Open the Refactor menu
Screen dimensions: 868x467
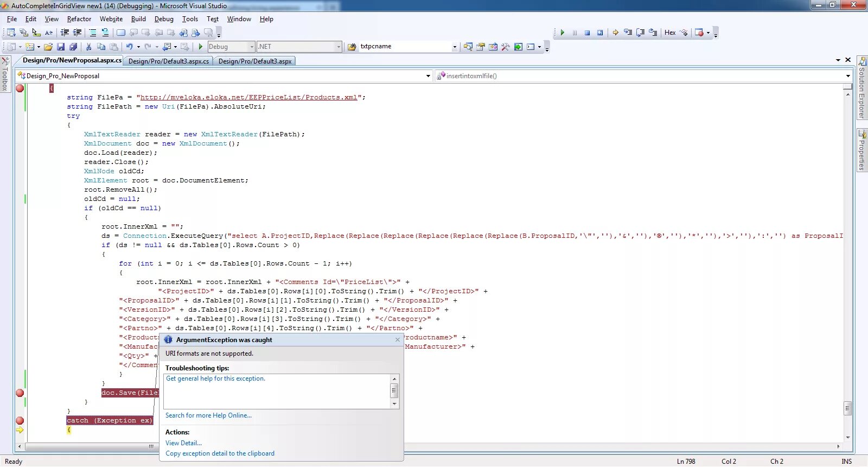point(79,19)
